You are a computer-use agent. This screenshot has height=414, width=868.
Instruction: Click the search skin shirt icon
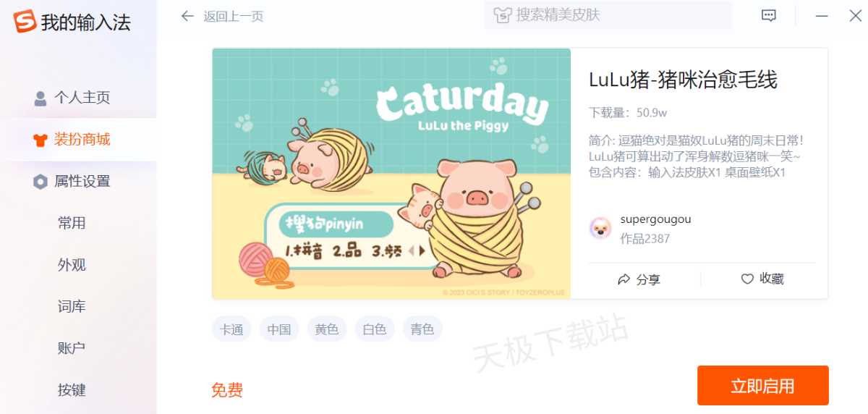click(x=503, y=15)
